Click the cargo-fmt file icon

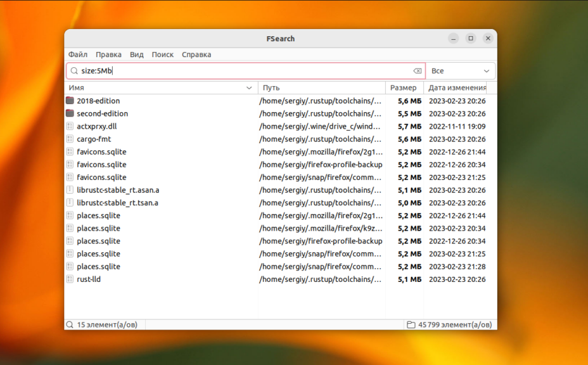click(x=70, y=139)
